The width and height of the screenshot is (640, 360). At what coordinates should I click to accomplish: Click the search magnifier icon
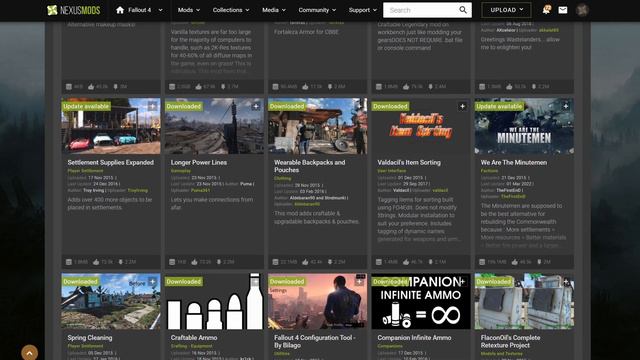(463, 10)
